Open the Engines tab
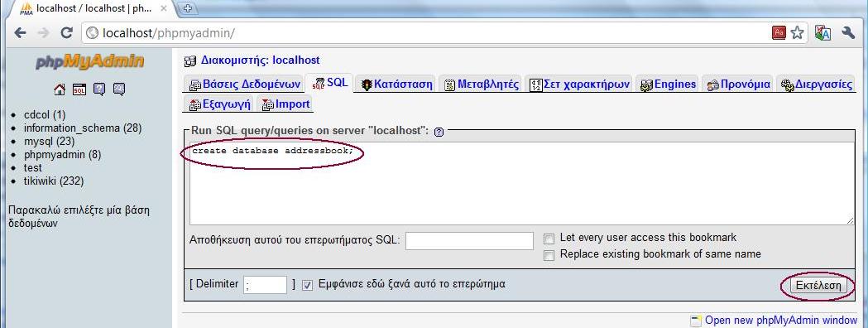The height and width of the screenshot is (328, 868). pos(668,84)
